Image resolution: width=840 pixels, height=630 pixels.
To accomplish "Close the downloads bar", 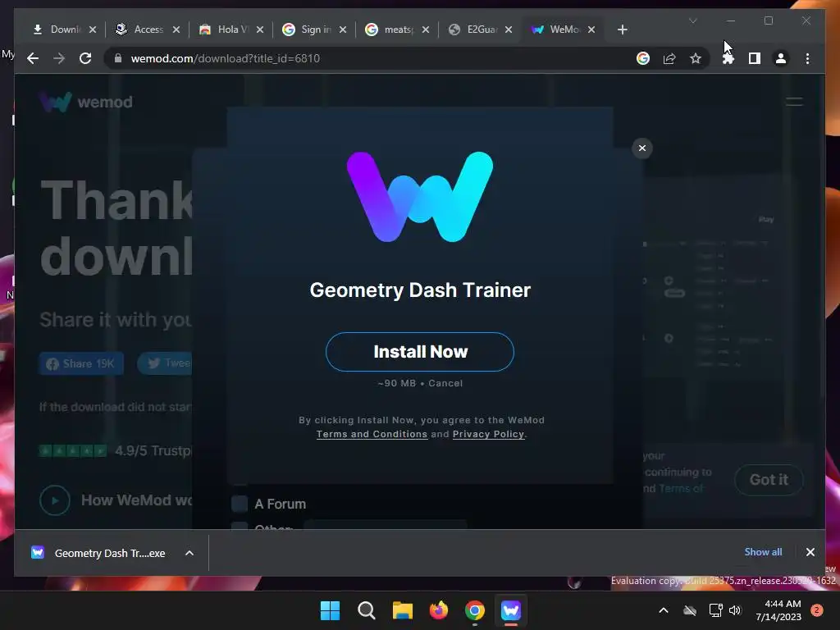I will point(810,552).
